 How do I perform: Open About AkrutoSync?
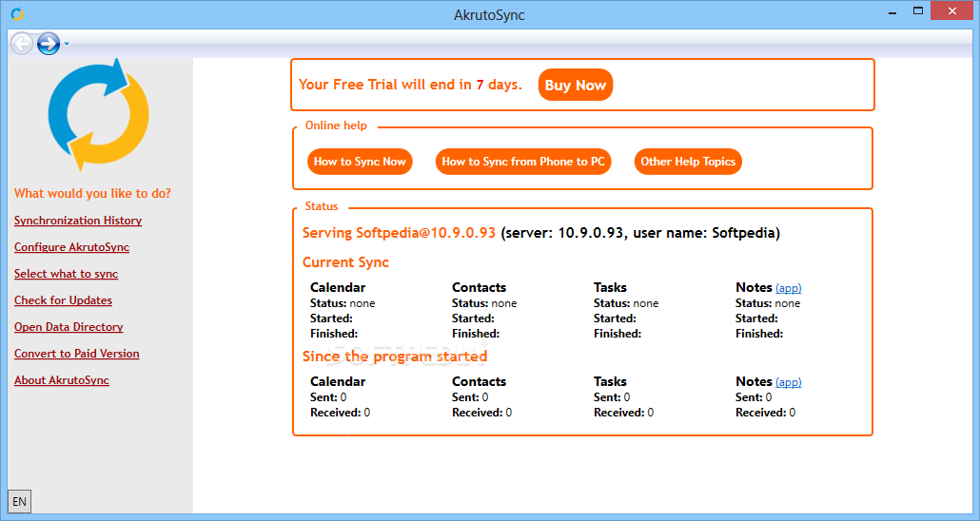point(62,380)
